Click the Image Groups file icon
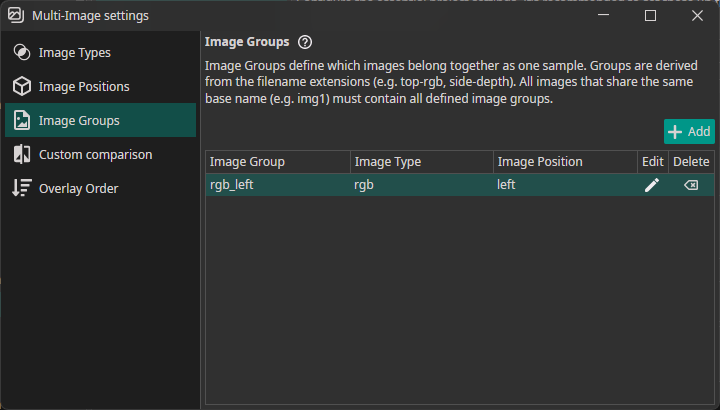 pyautogui.click(x=22, y=120)
